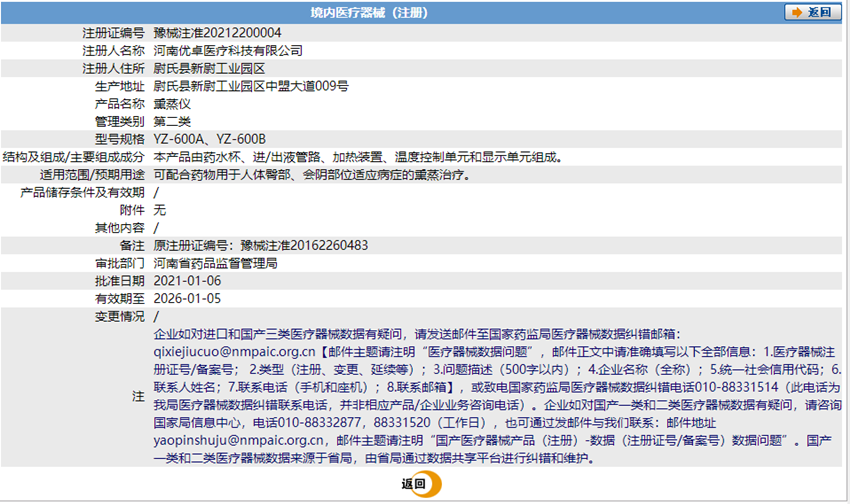Click the 注册人名称 label
This screenshot has width=850, height=504.
click(x=113, y=51)
